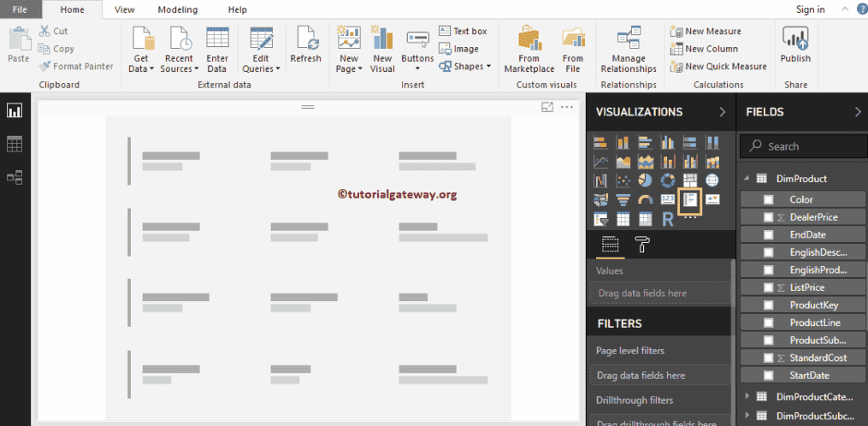The image size is (868, 426).
Task: Click New Measure
Action: tap(706, 32)
